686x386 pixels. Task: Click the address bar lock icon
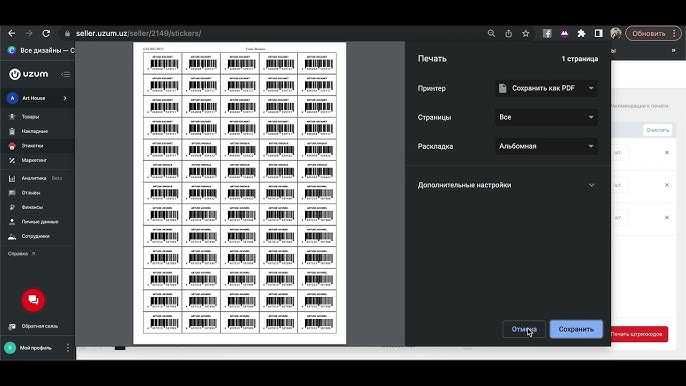coord(67,33)
